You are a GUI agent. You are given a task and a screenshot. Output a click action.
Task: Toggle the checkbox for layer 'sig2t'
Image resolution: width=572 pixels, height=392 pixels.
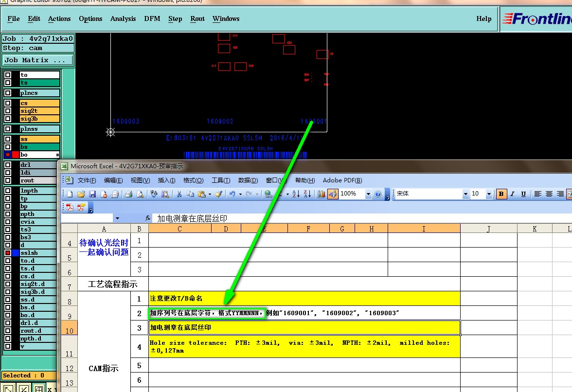click(x=8, y=111)
